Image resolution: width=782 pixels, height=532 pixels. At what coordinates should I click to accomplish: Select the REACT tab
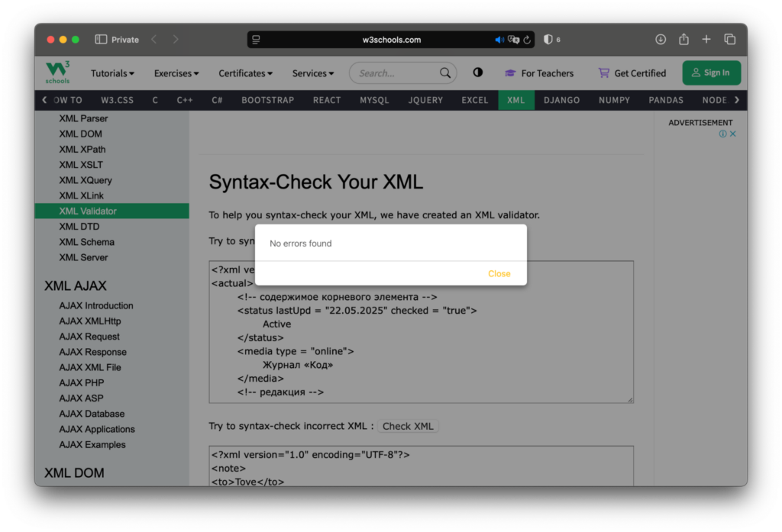[326, 99]
